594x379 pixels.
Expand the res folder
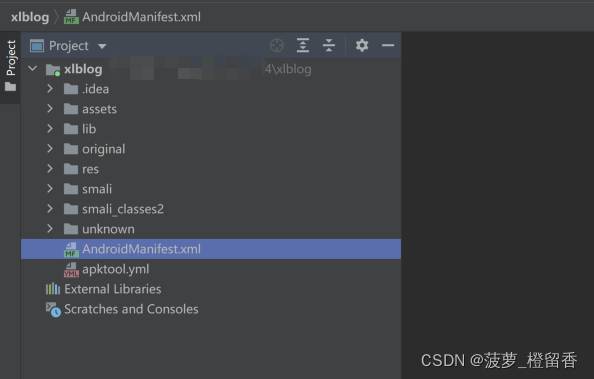(x=50, y=169)
